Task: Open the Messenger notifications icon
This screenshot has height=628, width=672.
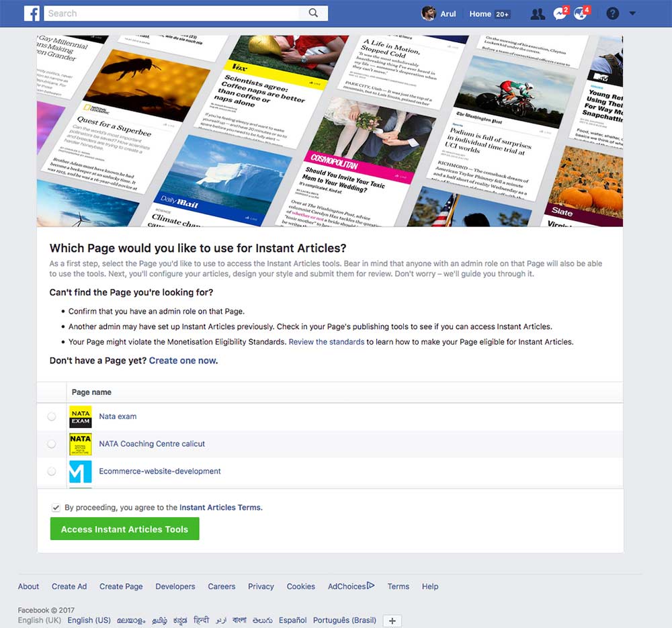Action: coord(560,13)
